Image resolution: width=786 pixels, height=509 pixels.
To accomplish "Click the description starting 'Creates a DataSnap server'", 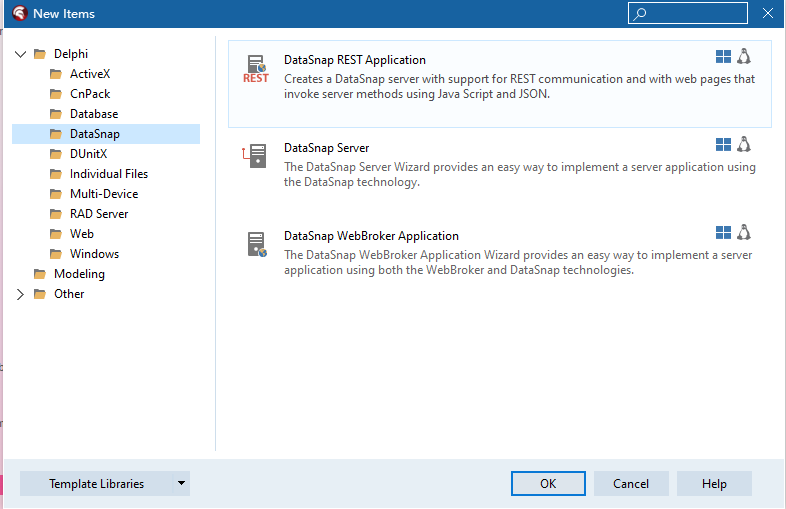I will click(519, 86).
